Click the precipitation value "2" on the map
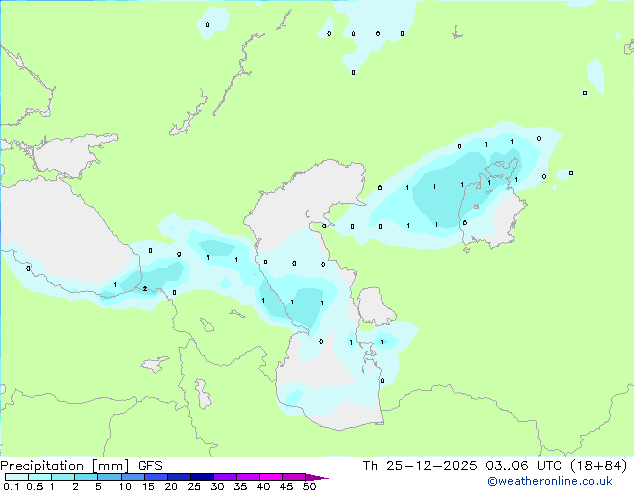The height and width of the screenshot is (490, 634). click(x=145, y=289)
